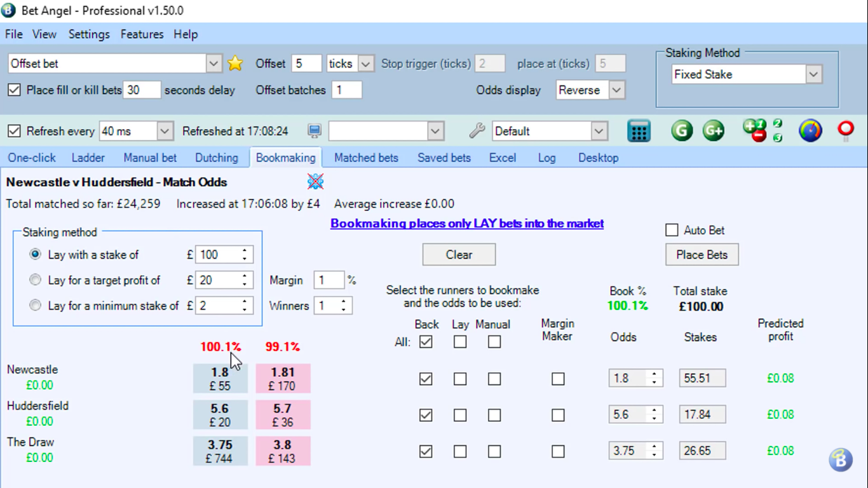Screen dimensions: 868x488
Task: Open the File menu
Action: (13, 34)
